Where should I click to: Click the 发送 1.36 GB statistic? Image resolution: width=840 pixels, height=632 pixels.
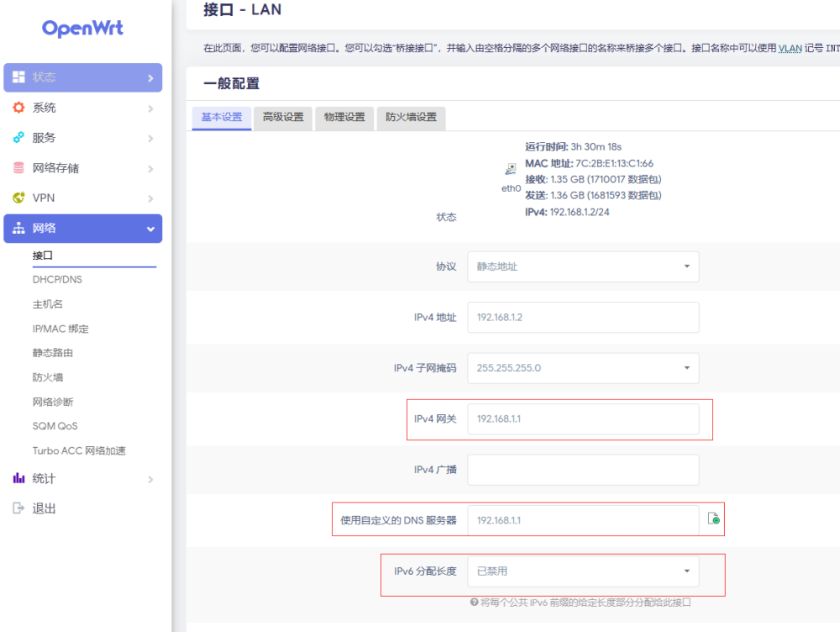pos(593,196)
